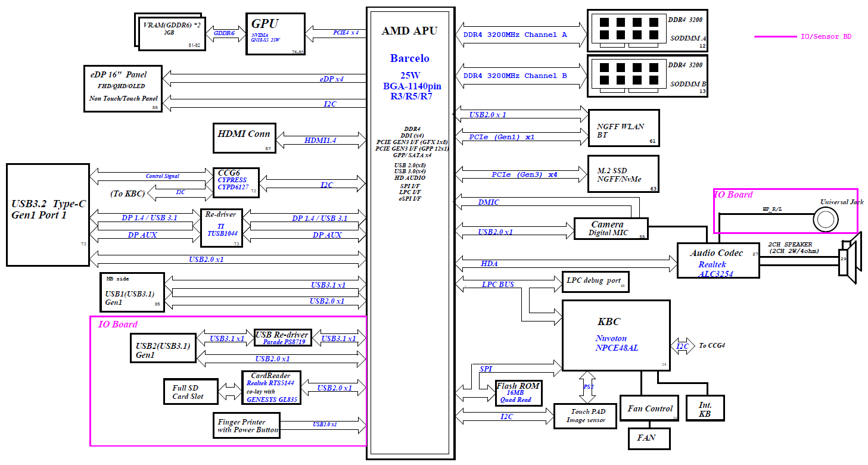Click the Universal Jack circle symbol

(x=826, y=220)
